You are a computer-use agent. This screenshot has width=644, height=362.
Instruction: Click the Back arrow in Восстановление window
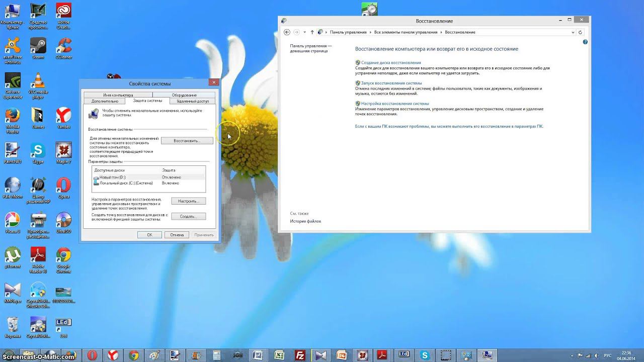point(287,32)
